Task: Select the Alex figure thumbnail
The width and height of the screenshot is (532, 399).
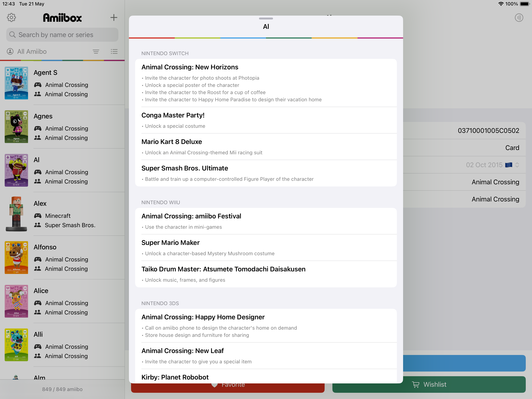Action: pyautogui.click(x=16, y=214)
